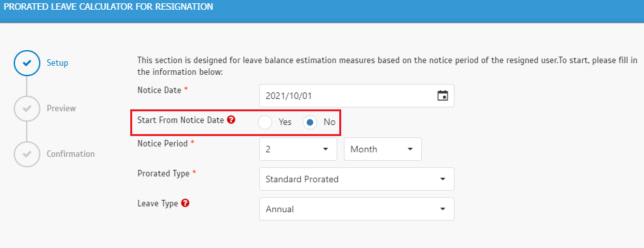Click the Confirmation step checkmark circle

[x=27, y=154]
